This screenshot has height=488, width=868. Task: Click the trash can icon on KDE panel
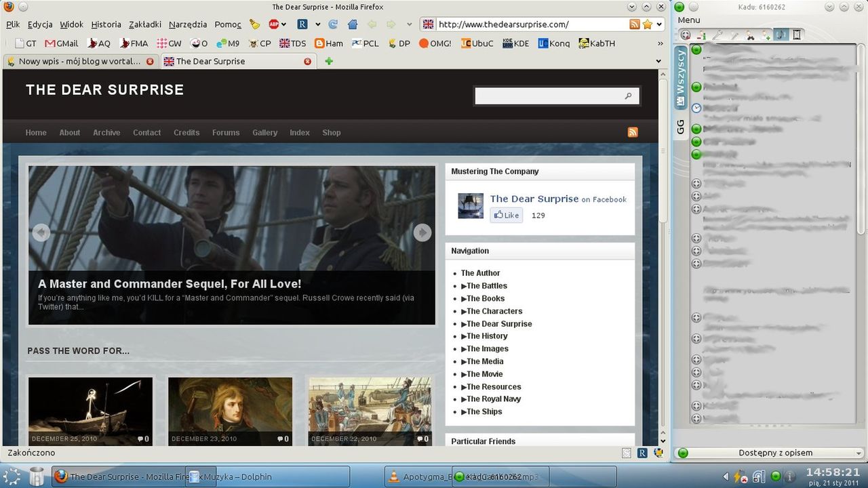(x=37, y=476)
